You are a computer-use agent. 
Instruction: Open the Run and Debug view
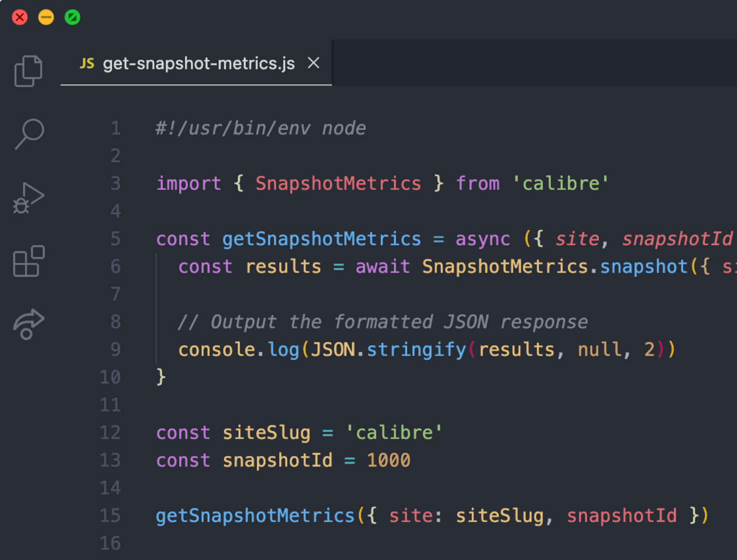[x=28, y=198]
